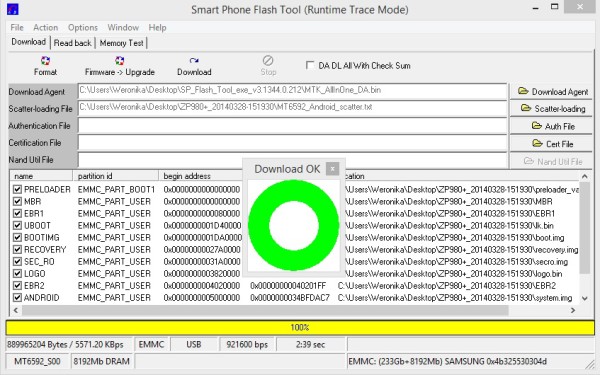Click the disabled Stop icon

268,61
